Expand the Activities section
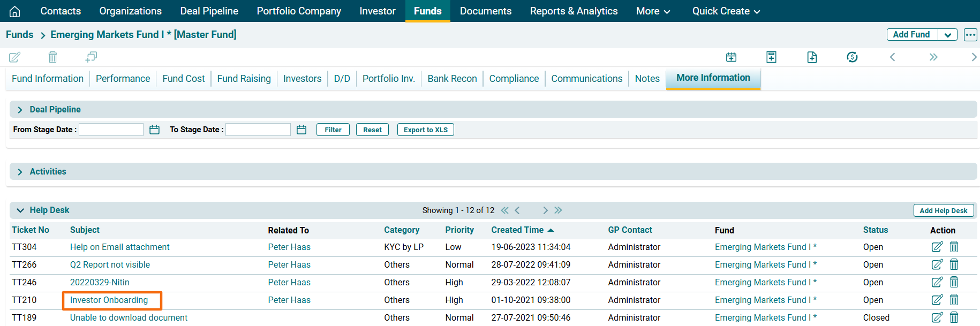Image resolution: width=980 pixels, height=326 pixels. pos(20,172)
